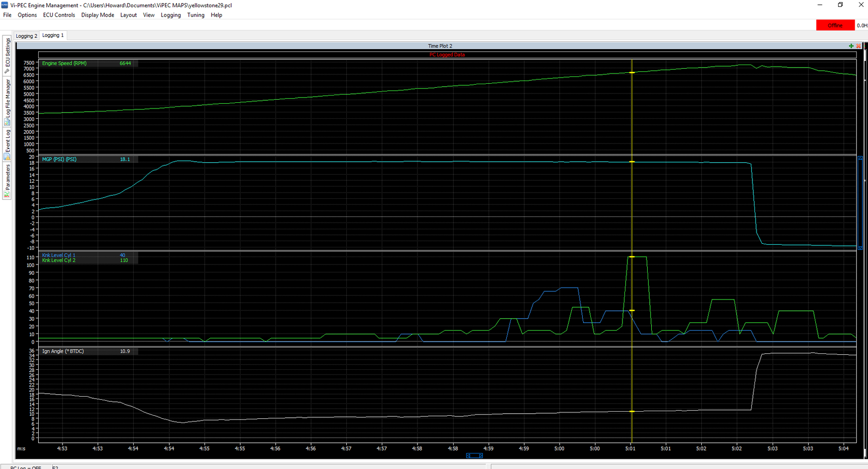
Task: Expand the Logging menu
Action: coord(170,15)
